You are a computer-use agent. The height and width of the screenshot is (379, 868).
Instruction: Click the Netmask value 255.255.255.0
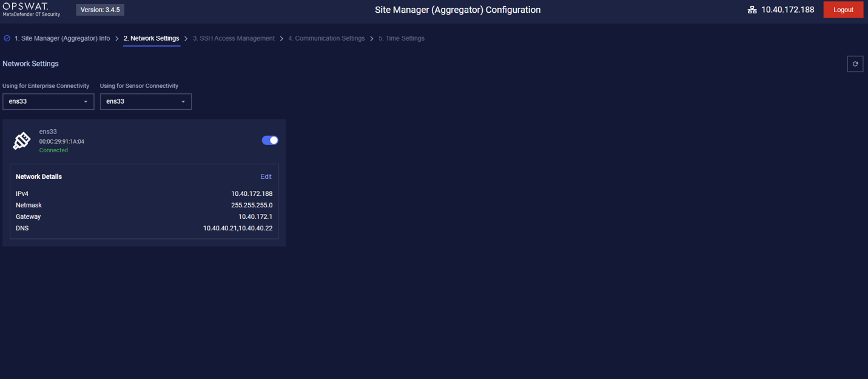pyautogui.click(x=252, y=206)
